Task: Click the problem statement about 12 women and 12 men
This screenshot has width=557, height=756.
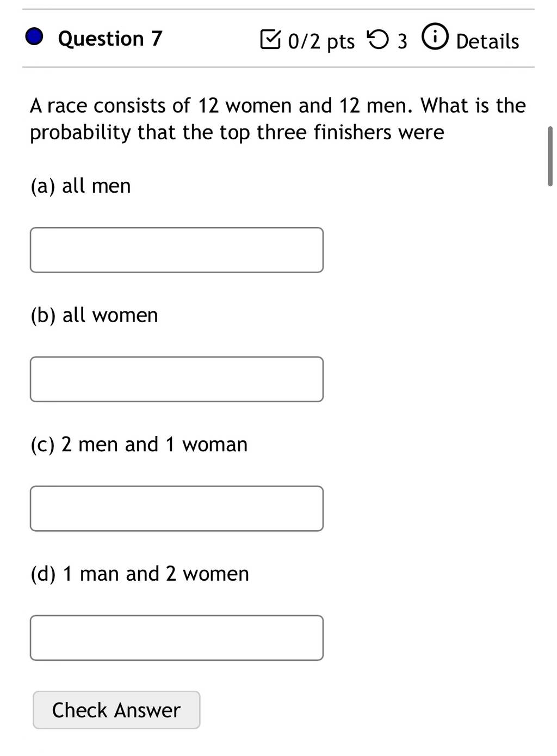Action: pyautogui.click(x=278, y=119)
